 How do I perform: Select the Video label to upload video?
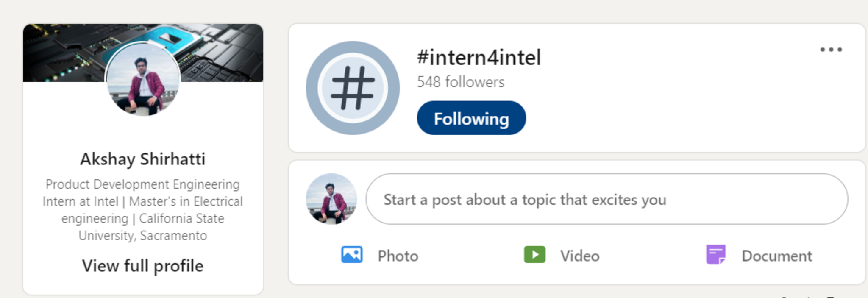579,256
